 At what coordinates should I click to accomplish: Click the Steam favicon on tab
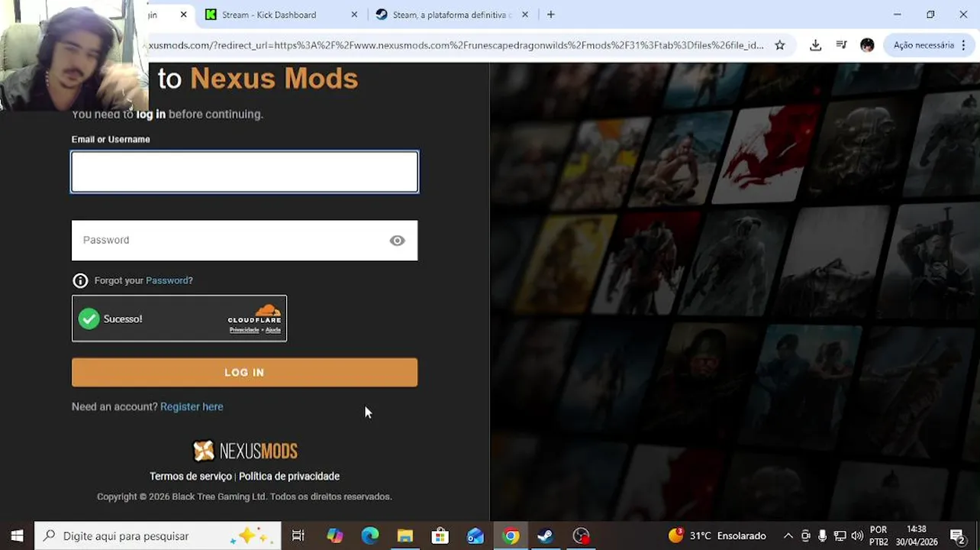point(382,15)
